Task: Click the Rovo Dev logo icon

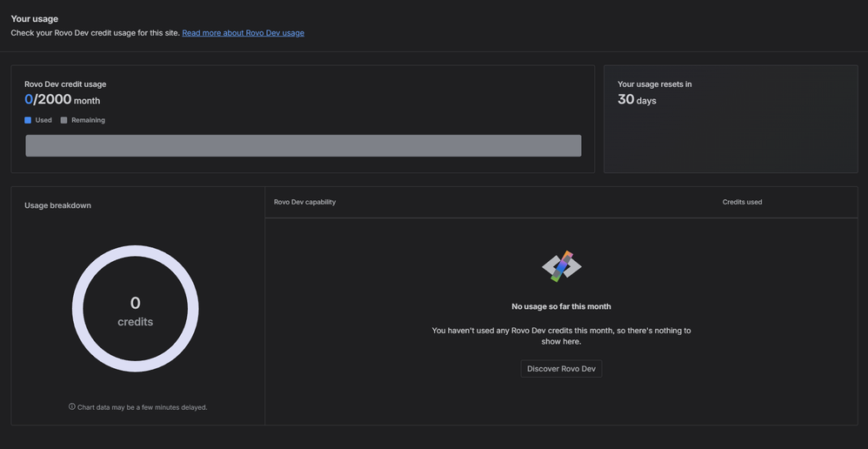Action: 561,267
